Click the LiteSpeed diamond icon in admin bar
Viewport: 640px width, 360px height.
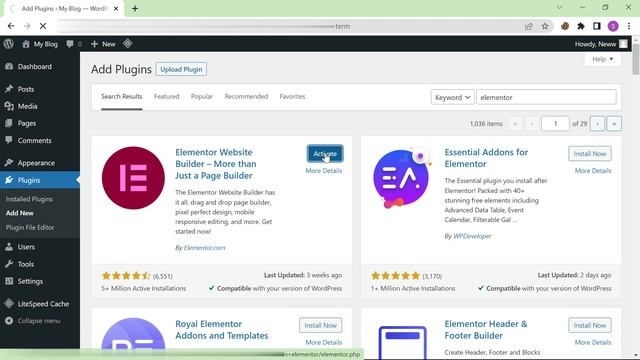128,43
